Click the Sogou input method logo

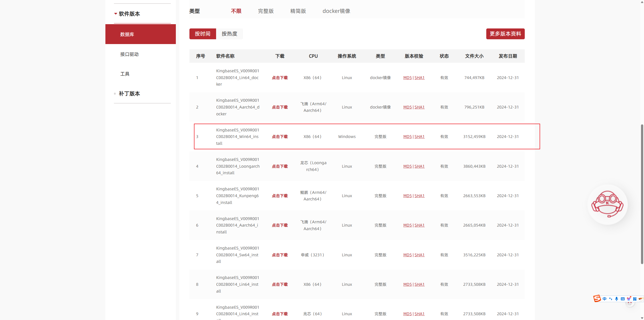597,299
